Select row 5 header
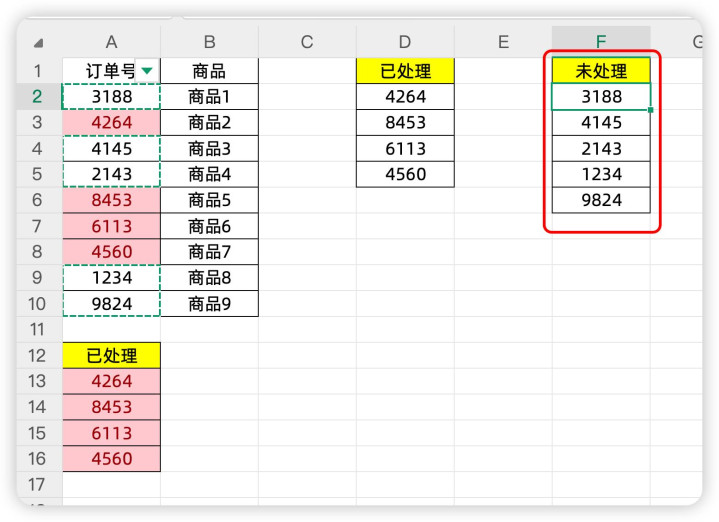Viewport: 719px width, 522px height. 39,174
